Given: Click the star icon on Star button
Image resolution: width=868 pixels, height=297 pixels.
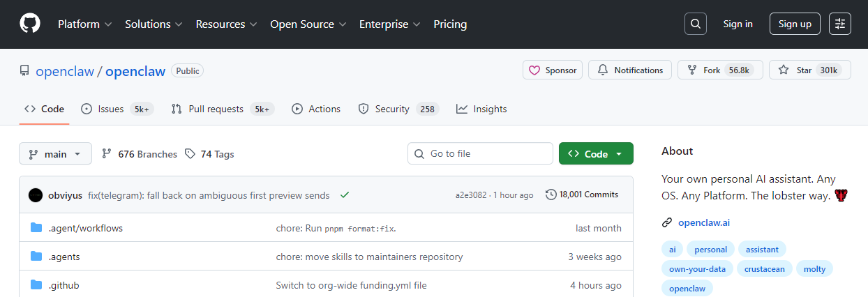Looking at the screenshot, I should pos(784,70).
